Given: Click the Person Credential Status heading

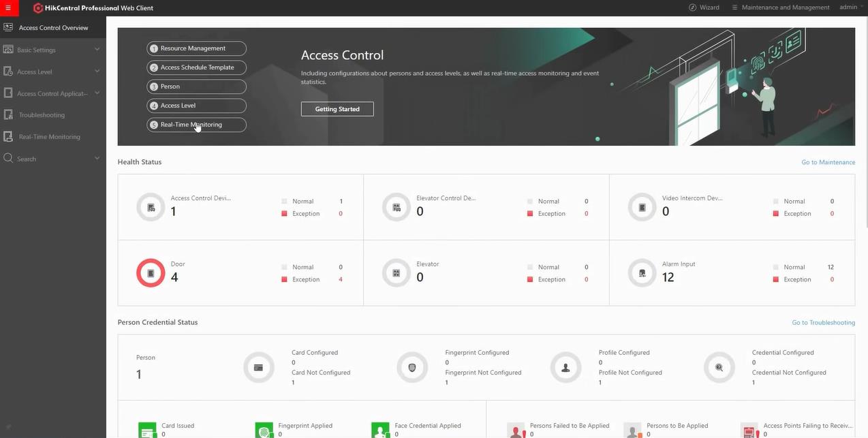Looking at the screenshot, I should 157,322.
